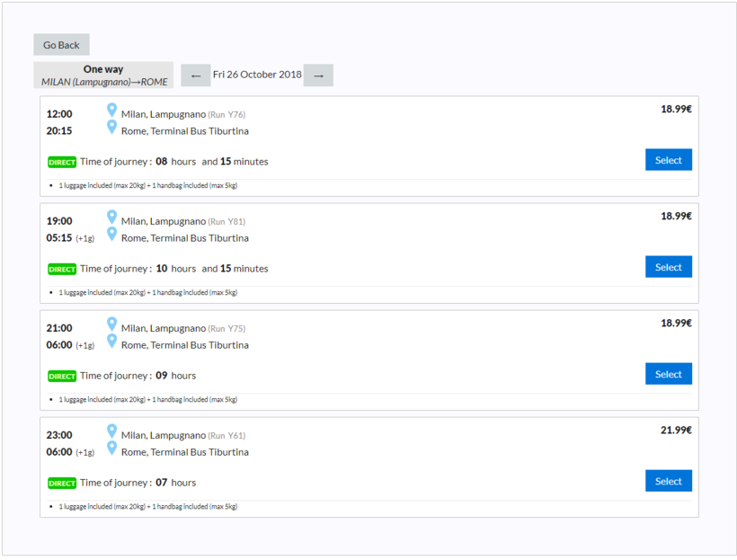Advance to next day with right arrow

pyautogui.click(x=318, y=76)
